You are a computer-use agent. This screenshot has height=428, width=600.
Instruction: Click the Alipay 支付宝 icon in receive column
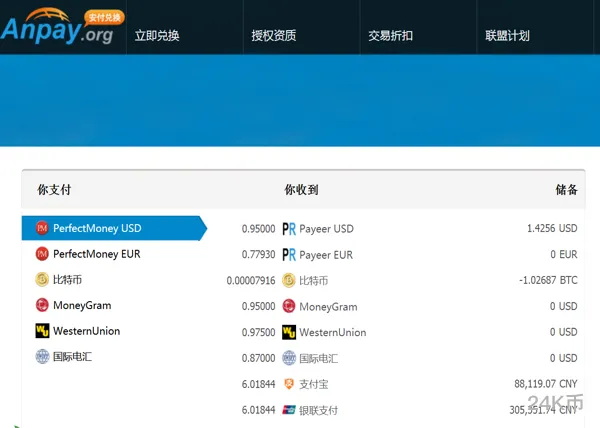(x=289, y=384)
